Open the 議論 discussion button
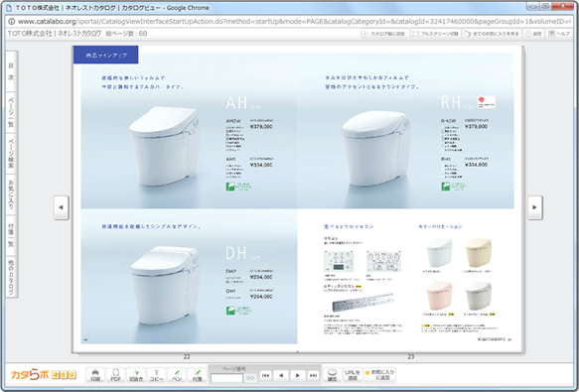This screenshot has width=579, height=392. (333, 375)
